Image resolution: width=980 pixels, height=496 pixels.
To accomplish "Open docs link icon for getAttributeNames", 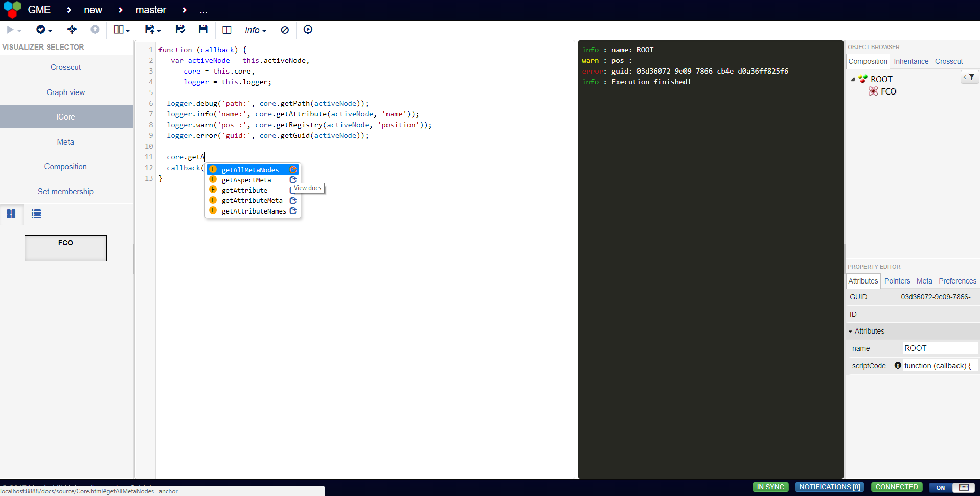I will pyautogui.click(x=293, y=210).
